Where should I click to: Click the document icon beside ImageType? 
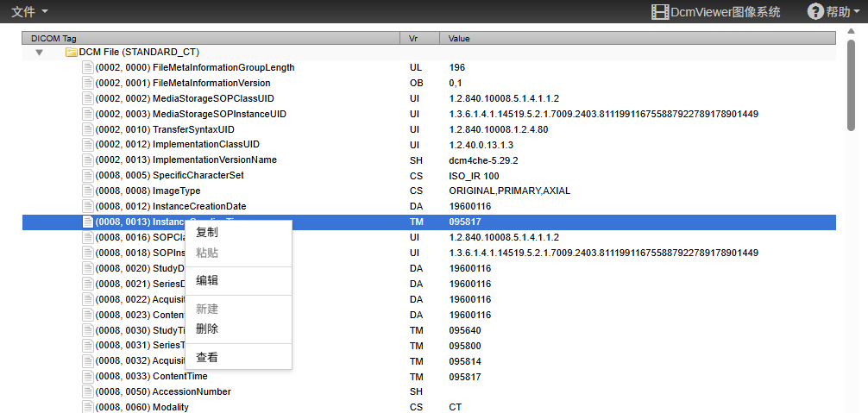87,191
